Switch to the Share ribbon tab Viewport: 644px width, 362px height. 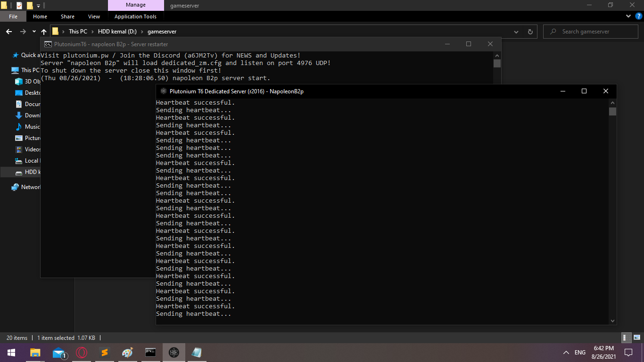tap(67, 16)
